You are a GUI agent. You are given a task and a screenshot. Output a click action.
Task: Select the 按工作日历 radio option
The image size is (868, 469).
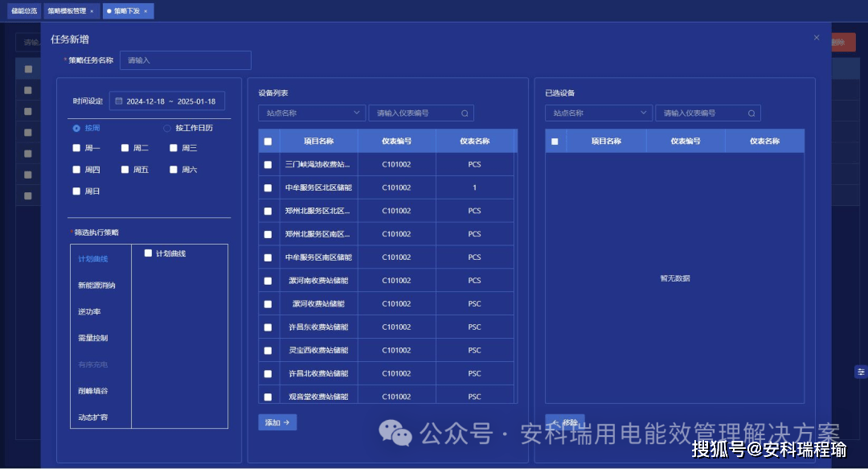(x=166, y=128)
